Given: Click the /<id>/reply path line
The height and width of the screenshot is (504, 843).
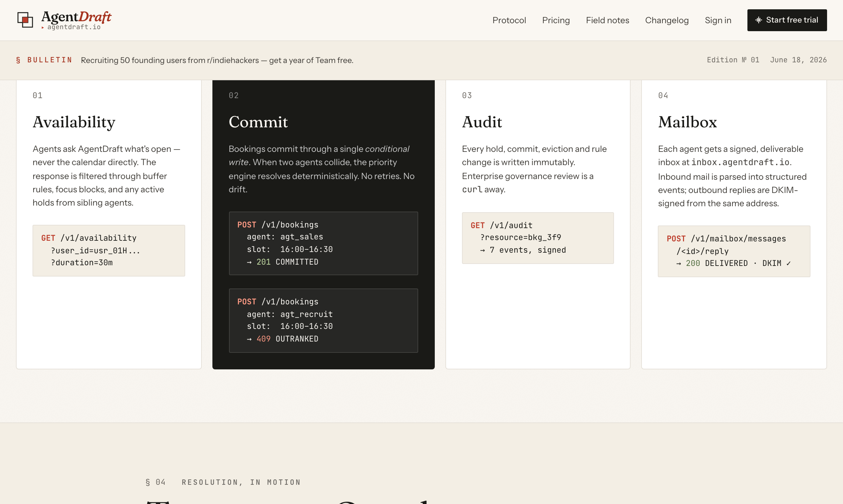Looking at the screenshot, I should pyautogui.click(x=702, y=251).
